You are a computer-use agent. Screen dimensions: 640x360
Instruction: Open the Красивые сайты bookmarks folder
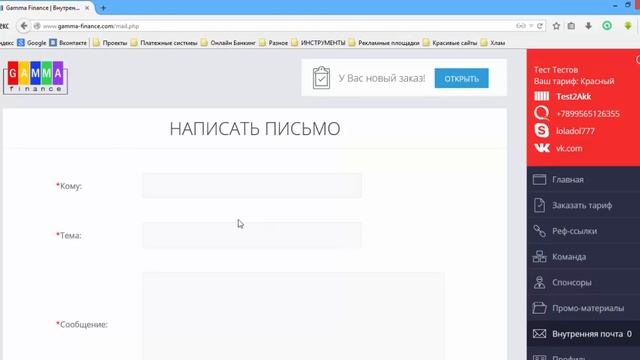click(x=450, y=42)
